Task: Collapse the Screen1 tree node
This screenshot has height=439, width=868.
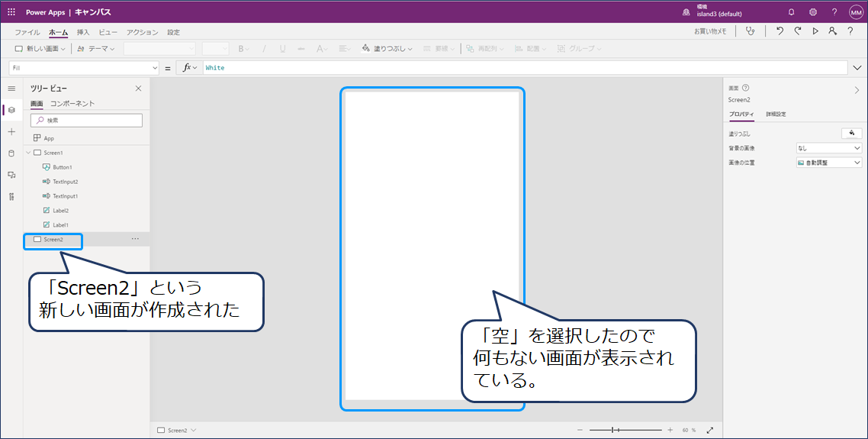Action: (28, 153)
